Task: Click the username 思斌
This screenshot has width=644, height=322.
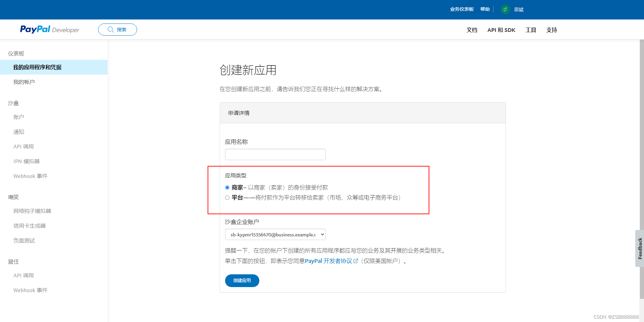Action: (519, 9)
